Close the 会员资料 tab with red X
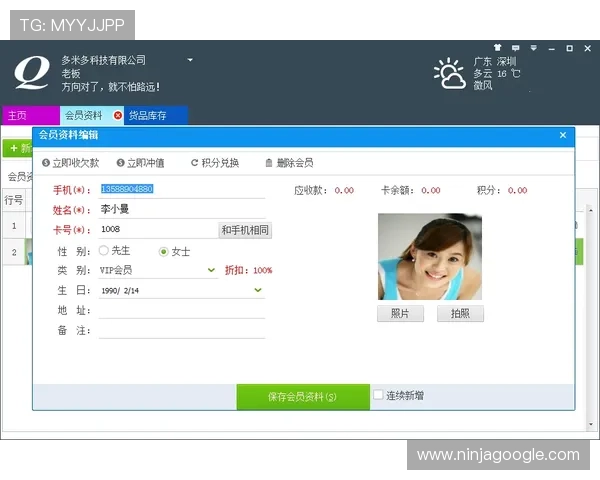600x480 pixels. pyautogui.click(x=118, y=116)
